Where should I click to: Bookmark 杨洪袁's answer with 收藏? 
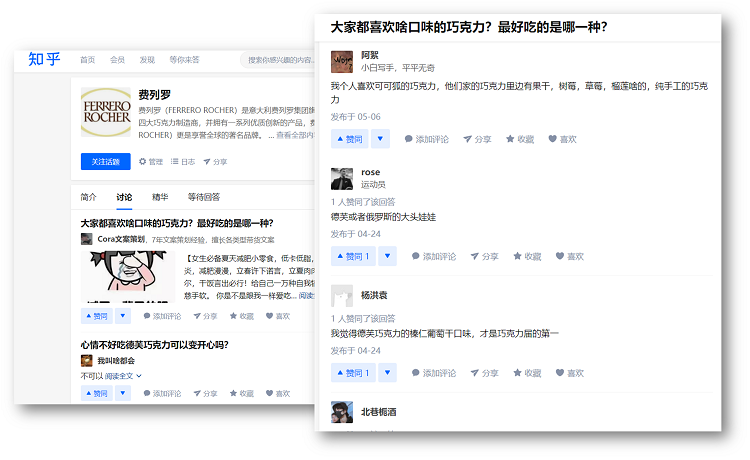click(527, 373)
